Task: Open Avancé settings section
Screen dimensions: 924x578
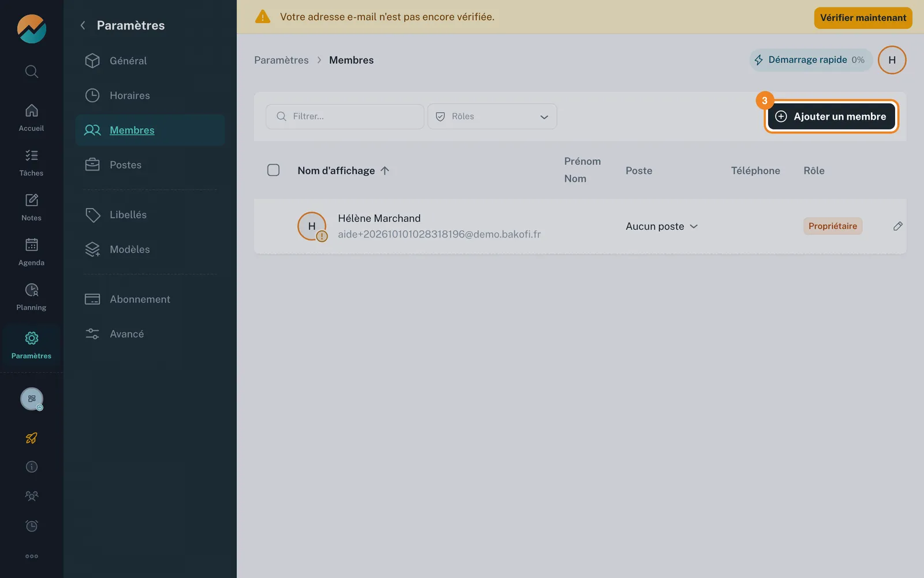Action: click(x=150, y=334)
